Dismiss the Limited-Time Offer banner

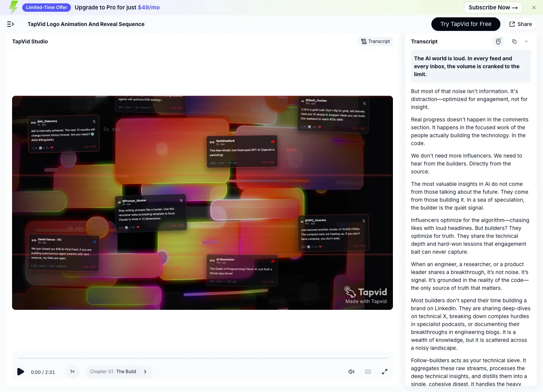click(534, 8)
